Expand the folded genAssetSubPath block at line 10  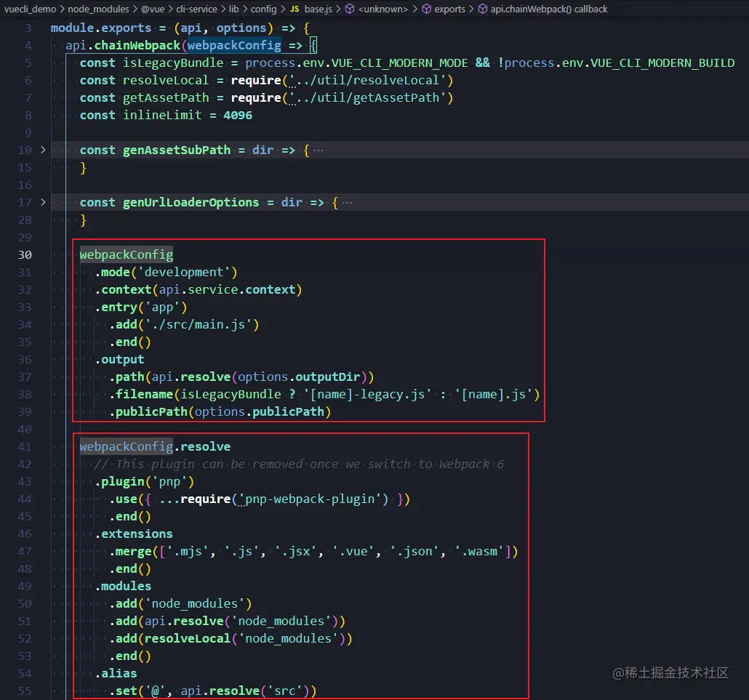click(x=43, y=150)
